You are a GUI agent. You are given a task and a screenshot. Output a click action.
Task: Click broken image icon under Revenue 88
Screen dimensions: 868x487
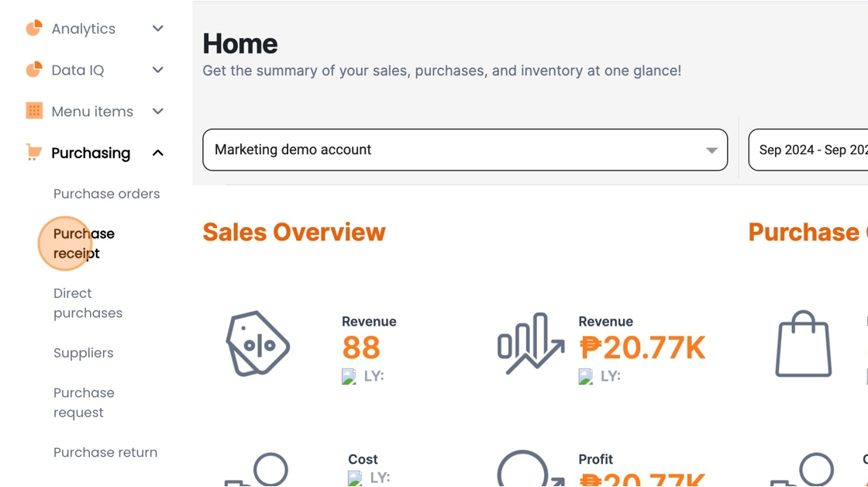coord(349,376)
